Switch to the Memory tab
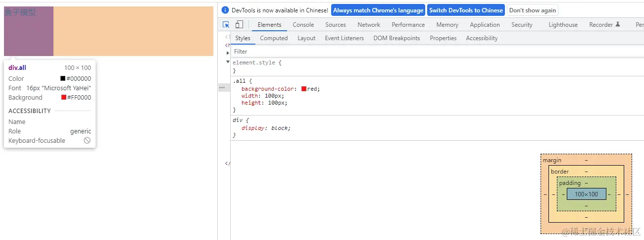The image size is (644, 240). click(447, 25)
